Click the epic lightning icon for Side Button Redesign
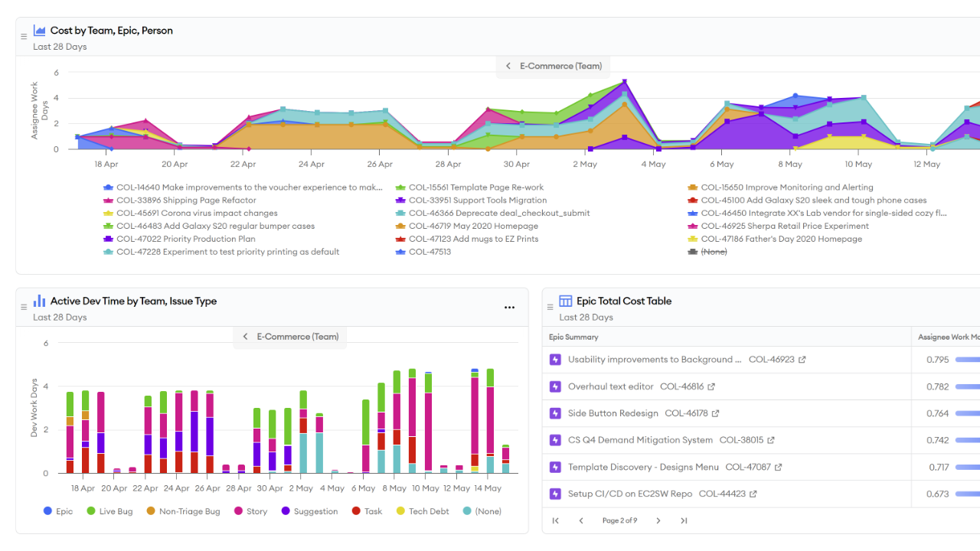 [x=556, y=413]
